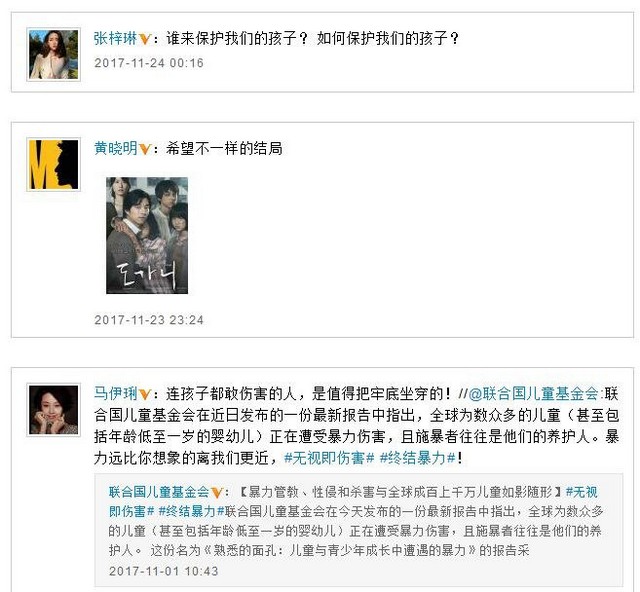Enlarge the movie poster image in 黄晓明's post
Viewport: 640px width, 592px height.
tap(147, 235)
